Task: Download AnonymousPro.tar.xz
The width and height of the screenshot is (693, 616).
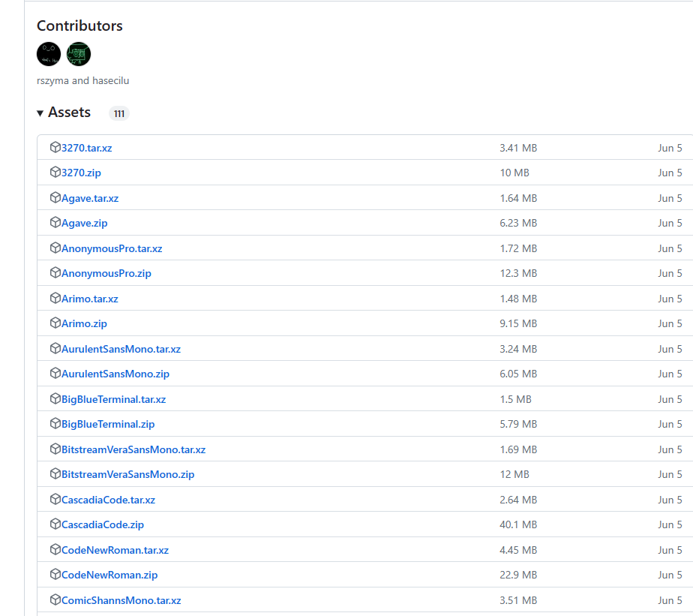Action: click(x=112, y=249)
